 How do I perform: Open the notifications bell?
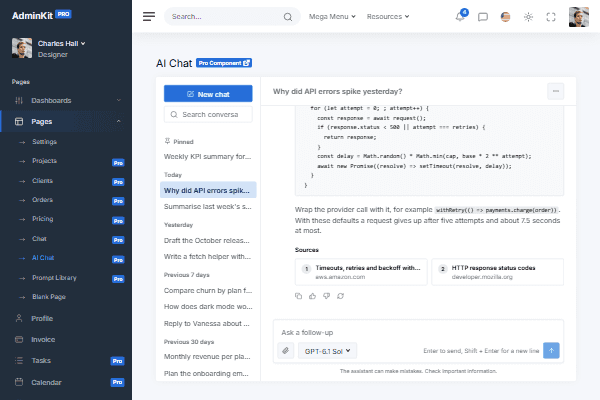[460, 16]
